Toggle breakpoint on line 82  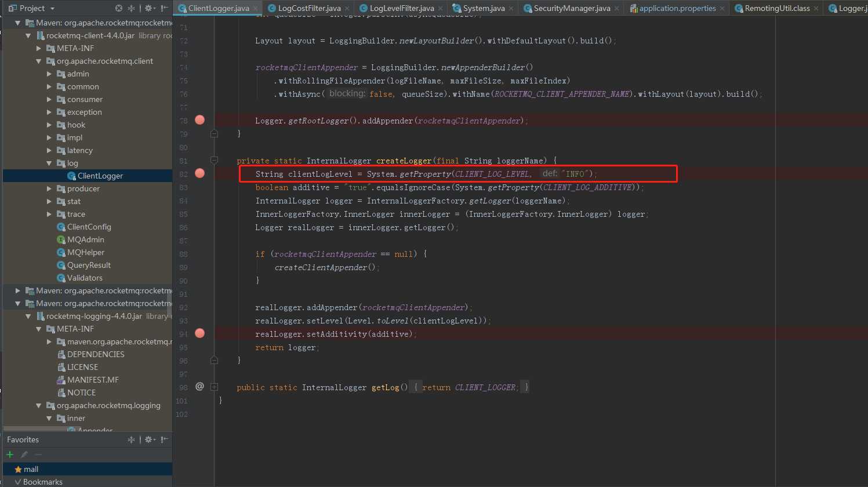pyautogui.click(x=200, y=173)
